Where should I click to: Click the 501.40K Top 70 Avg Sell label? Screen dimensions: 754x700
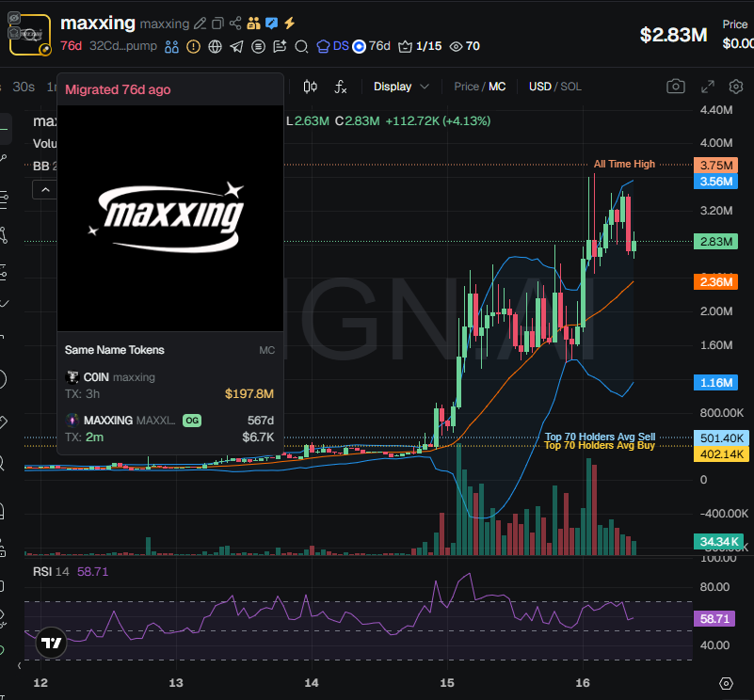(x=721, y=438)
